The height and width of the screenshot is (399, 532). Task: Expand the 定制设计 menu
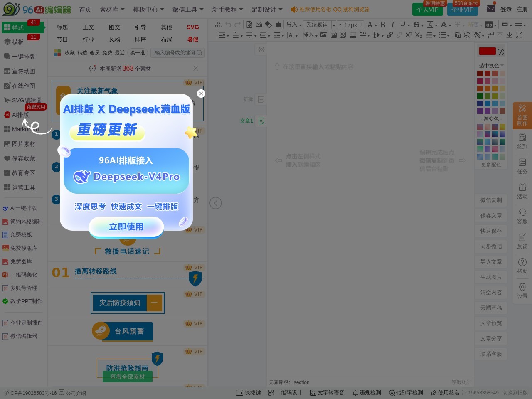(x=267, y=9)
